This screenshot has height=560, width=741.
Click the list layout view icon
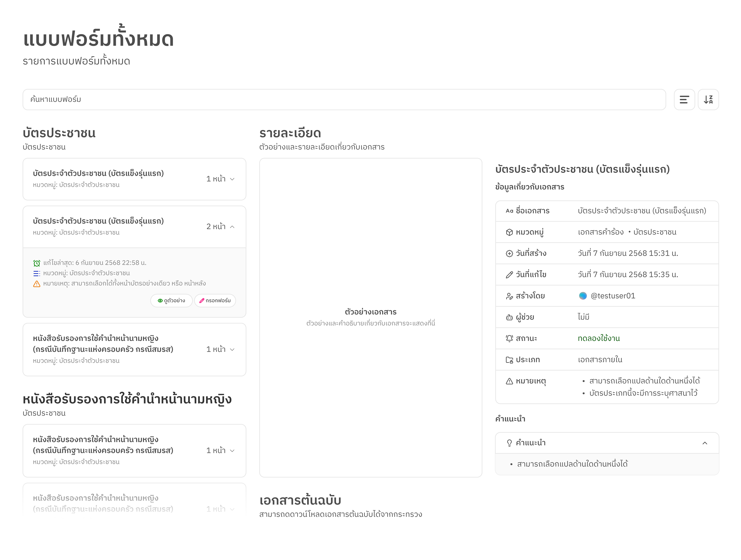(684, 99)
